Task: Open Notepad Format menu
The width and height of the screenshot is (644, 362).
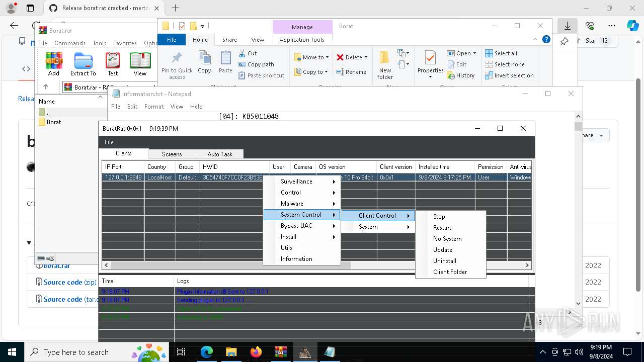Action: 154,107
